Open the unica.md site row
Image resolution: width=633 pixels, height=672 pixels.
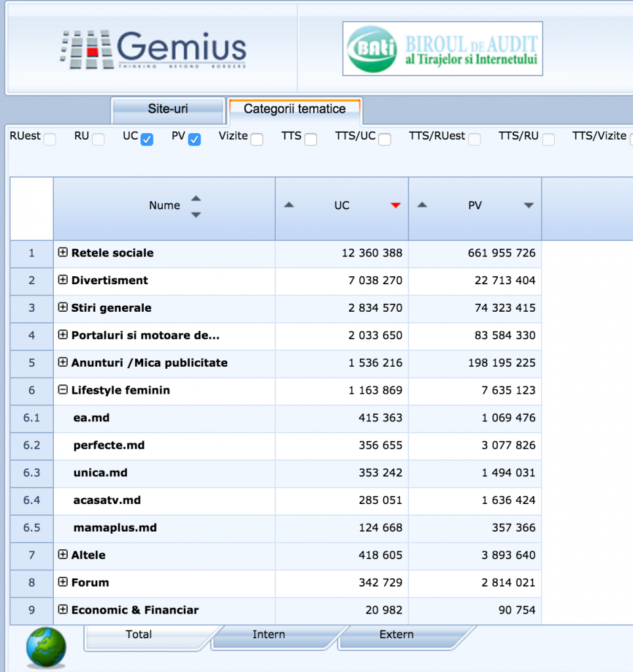pyautogui.click(x=100, y=472)
